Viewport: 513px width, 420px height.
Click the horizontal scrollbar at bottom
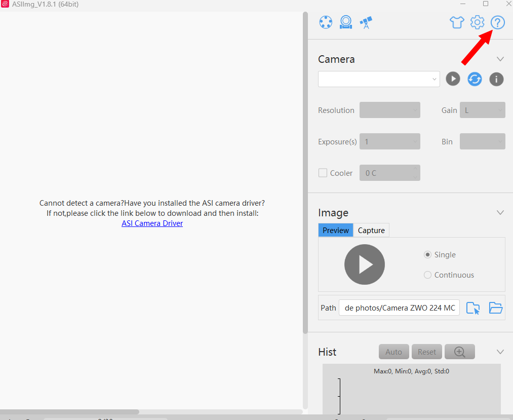point(69,412)
